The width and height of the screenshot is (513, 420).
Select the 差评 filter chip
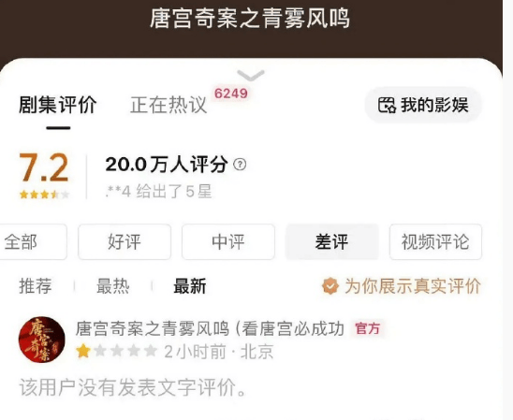point(332,242)
